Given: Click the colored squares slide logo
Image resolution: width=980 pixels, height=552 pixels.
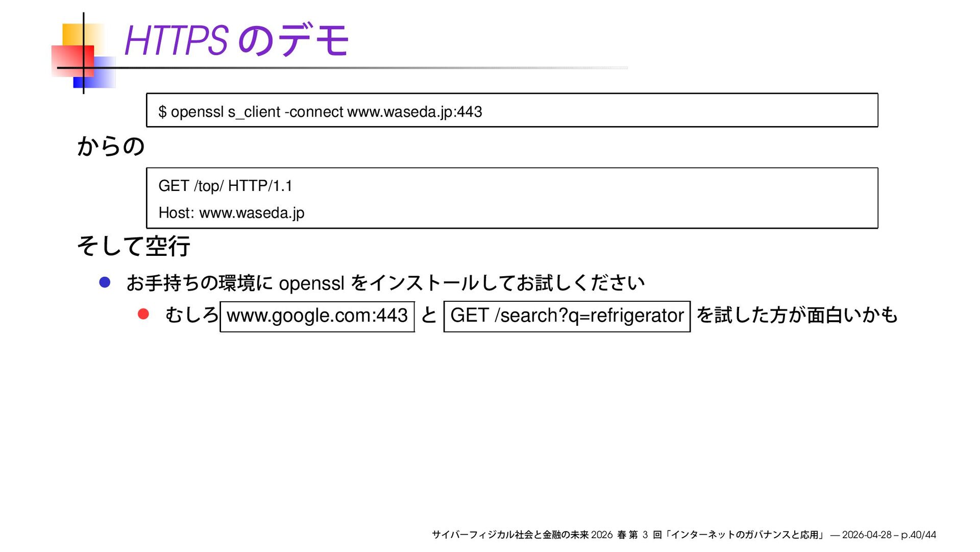Looking at the screenshot, I should 82,55.
